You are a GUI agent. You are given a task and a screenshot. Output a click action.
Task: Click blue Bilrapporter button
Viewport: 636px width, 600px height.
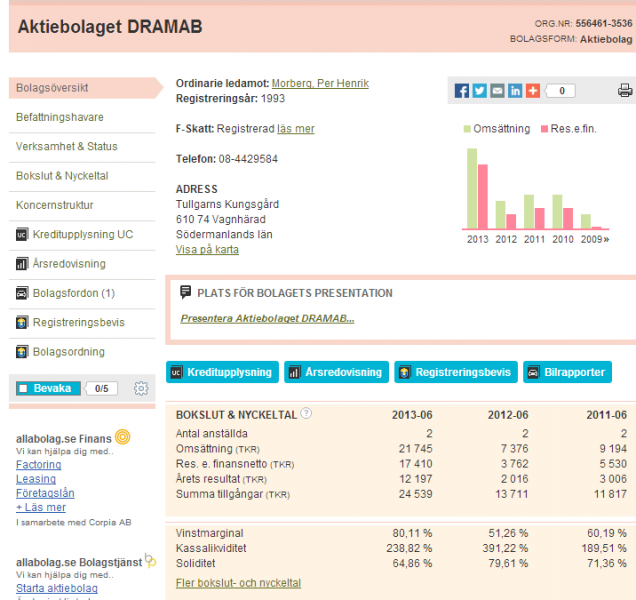tap(567, 372)
